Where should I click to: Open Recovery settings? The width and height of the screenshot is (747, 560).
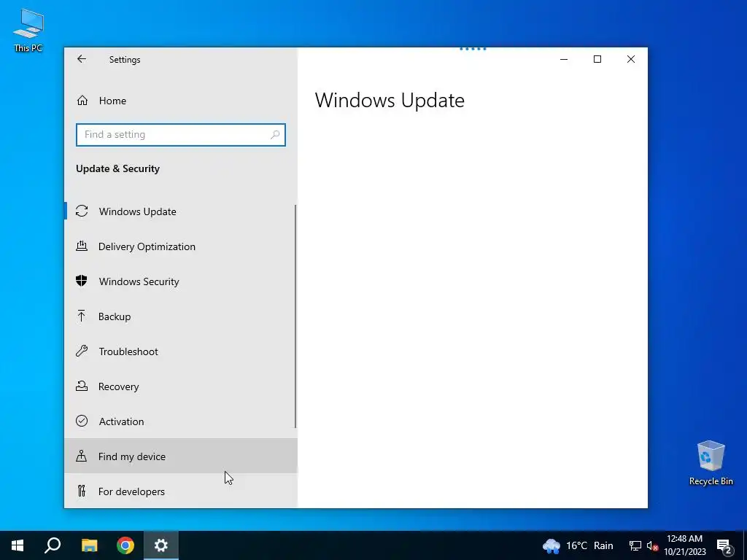click(x=181, y=386)
